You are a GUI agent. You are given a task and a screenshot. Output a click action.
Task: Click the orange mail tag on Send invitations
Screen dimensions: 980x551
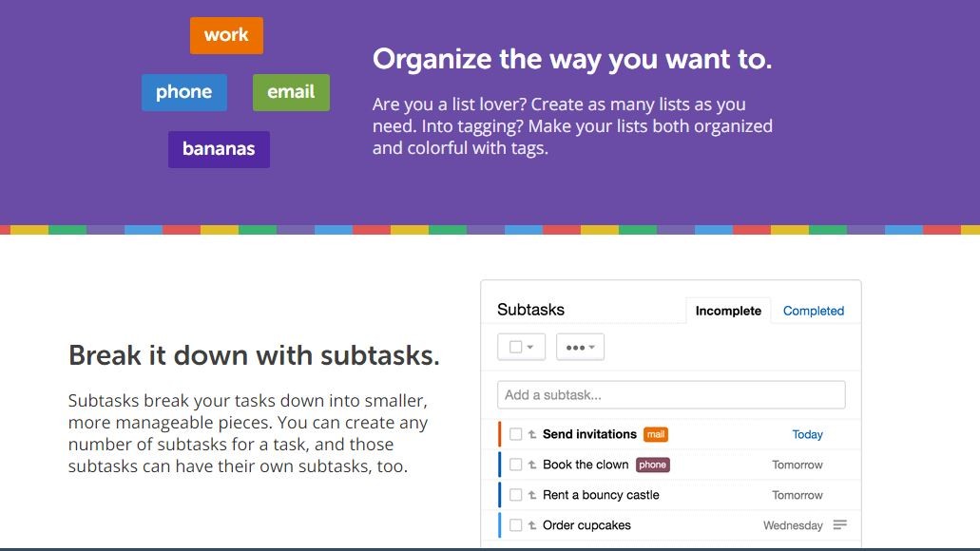pos(656,434)
